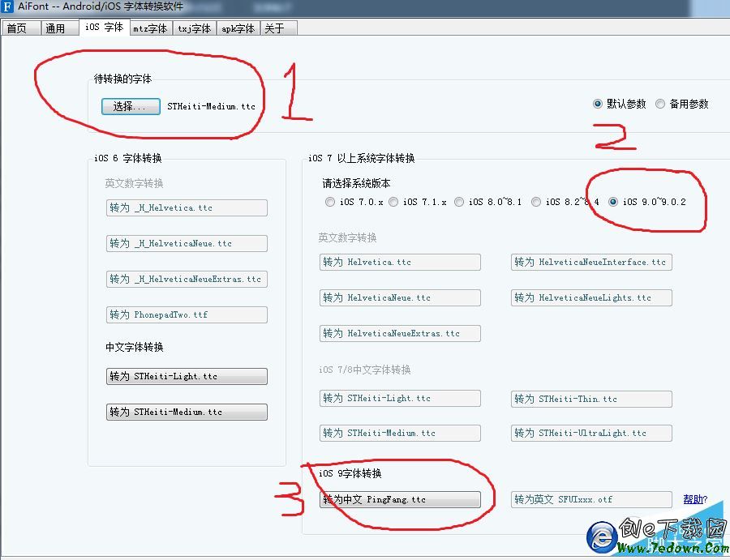Switch to the 首页 tab

(x=20, y=27)
